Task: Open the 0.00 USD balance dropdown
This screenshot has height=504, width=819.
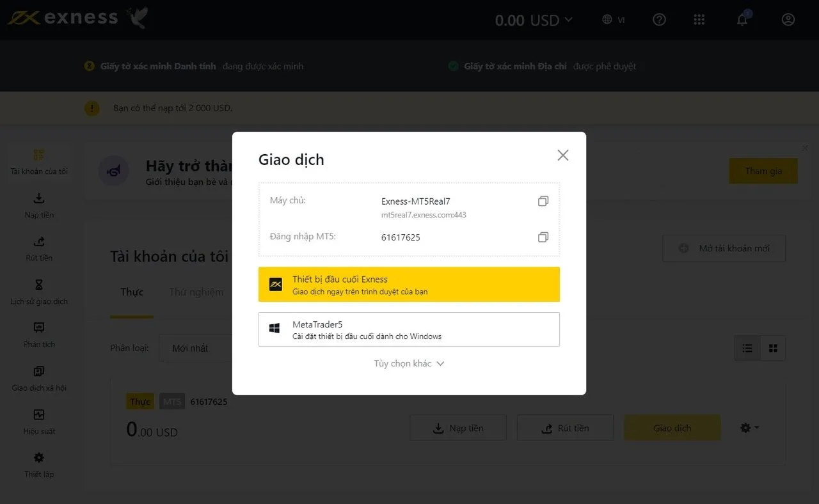Action: point(534,20)
